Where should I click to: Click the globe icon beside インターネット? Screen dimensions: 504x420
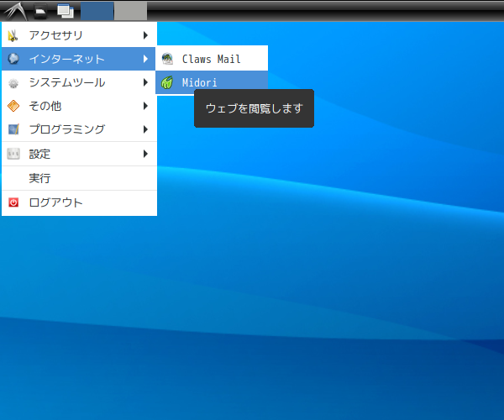pos(13,59)
